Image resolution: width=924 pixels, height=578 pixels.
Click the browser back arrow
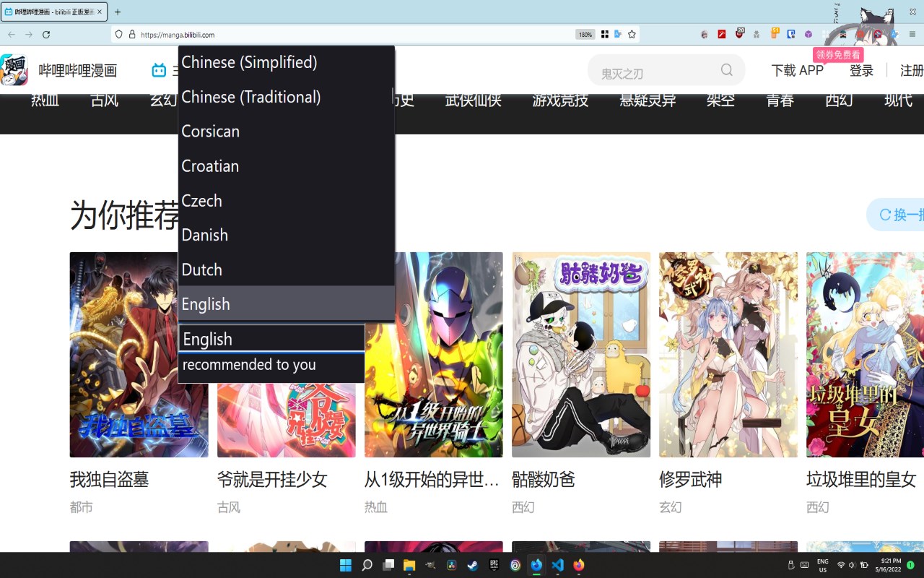point(12,34)
